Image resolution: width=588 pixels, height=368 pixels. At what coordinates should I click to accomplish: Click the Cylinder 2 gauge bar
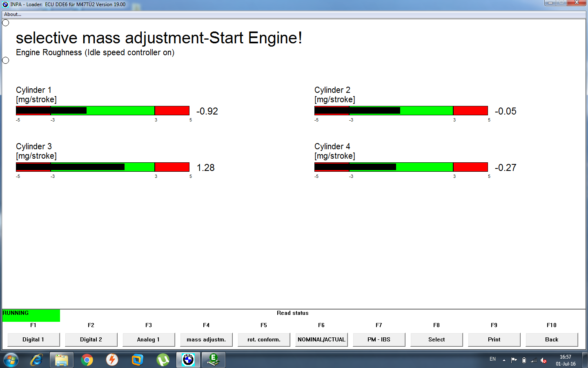coord(401,110)
